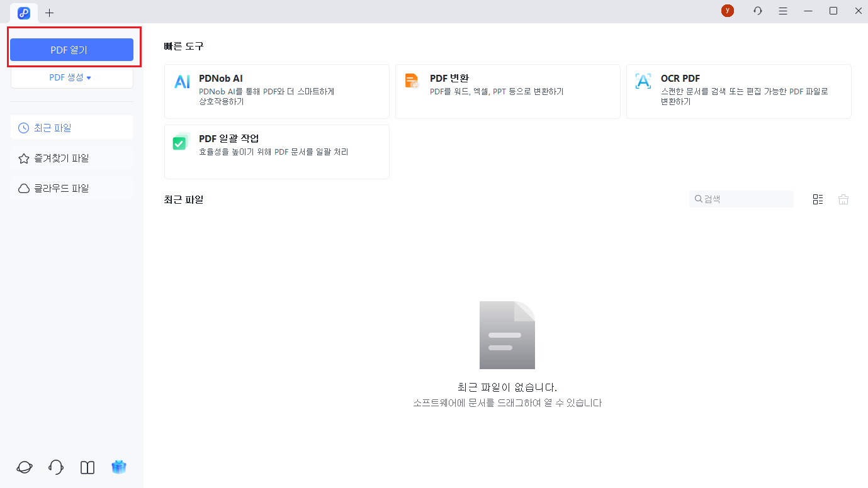Toggle the recent files list view layout

tap(818, 199)
